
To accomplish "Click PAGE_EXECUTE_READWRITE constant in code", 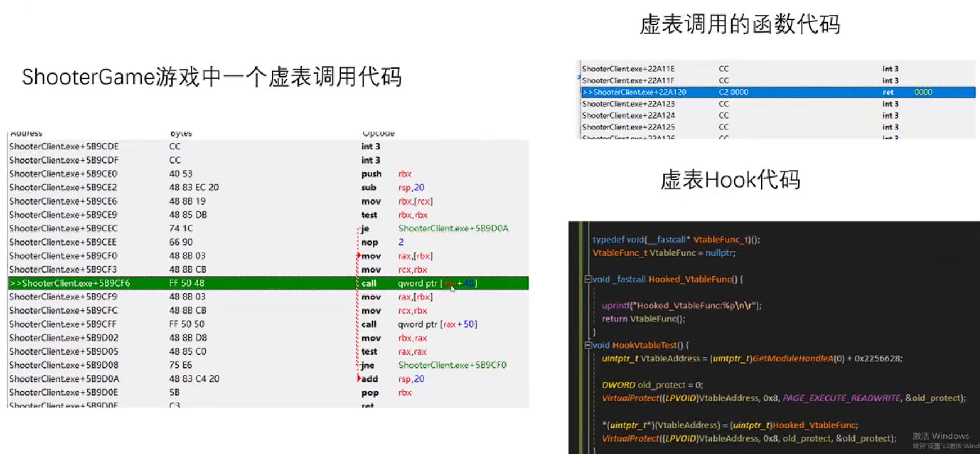I will pos(841,398).
